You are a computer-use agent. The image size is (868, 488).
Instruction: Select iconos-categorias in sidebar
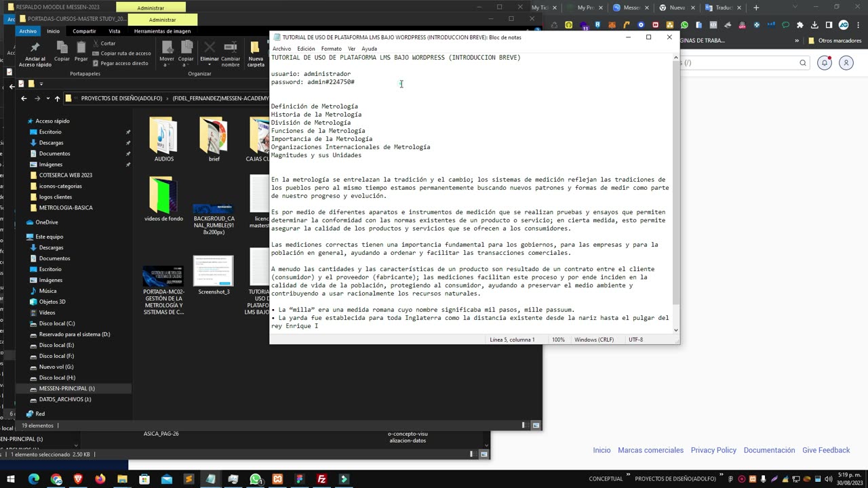(x=60, y=186)
